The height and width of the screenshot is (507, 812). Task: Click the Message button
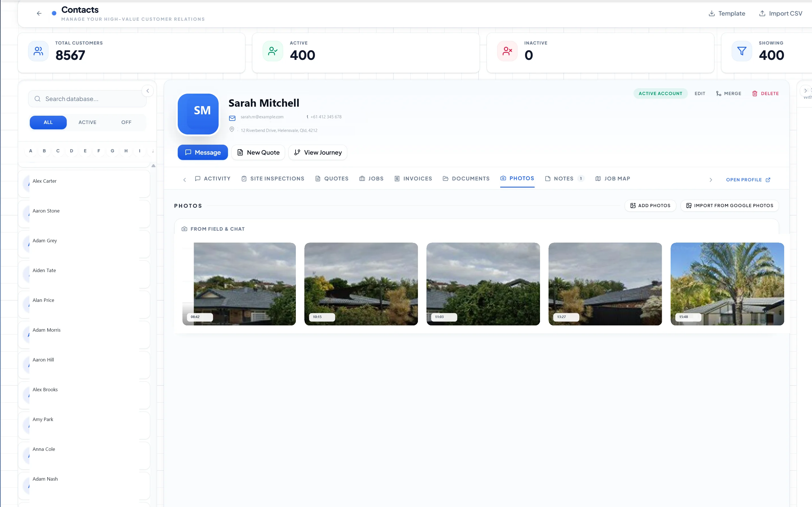(x=203, y=153)
